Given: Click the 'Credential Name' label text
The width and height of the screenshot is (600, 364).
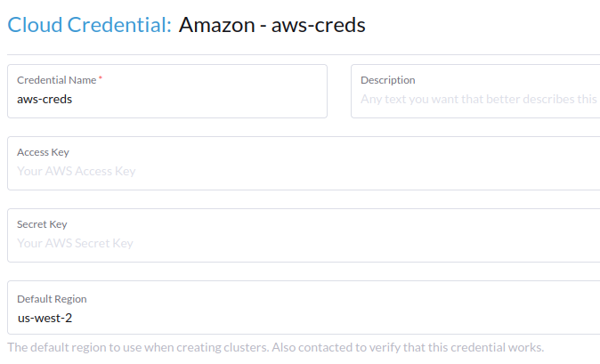Looking at the screenshot, I should point(56,80).
